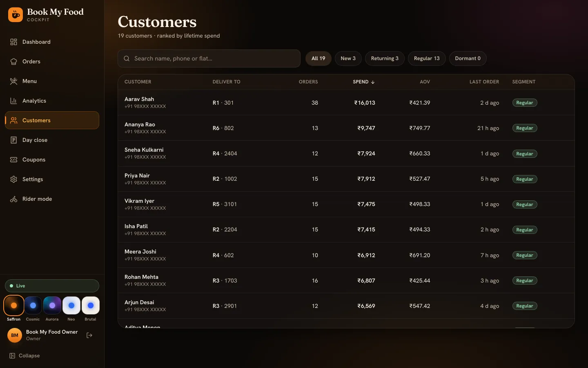The image size is (588, 368).
Task: Click the ₹7,475 spend value
Action: click(366, 204)
